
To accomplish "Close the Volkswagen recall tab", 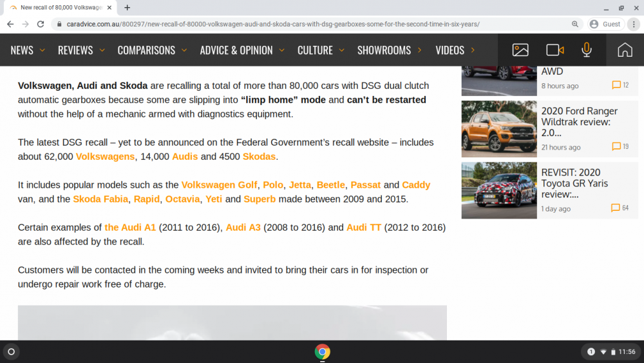I will point(109,7).
